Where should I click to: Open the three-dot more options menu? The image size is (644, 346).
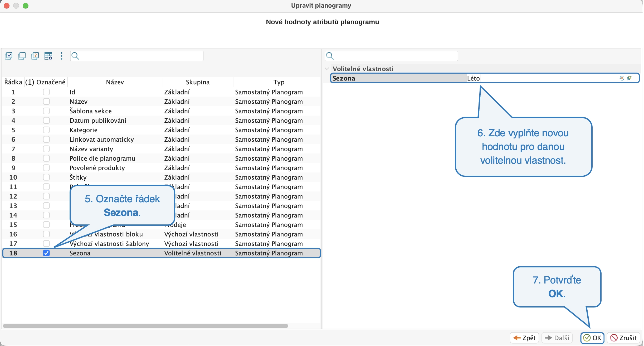pyautogui.click(x=61, y=56)
